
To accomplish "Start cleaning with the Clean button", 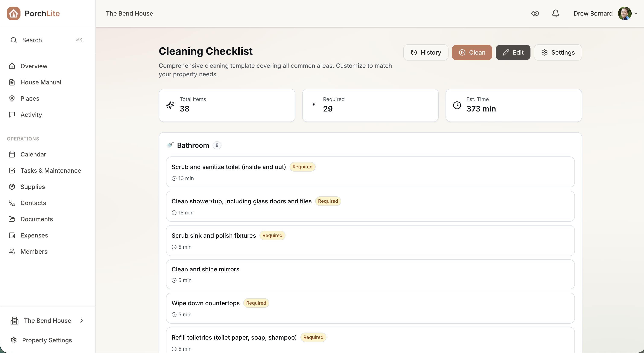I will [472, 52].
